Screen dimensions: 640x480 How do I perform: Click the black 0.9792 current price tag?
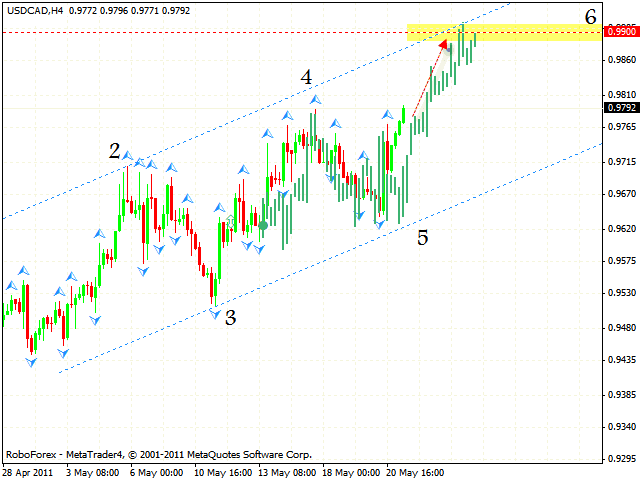point(621,108)
